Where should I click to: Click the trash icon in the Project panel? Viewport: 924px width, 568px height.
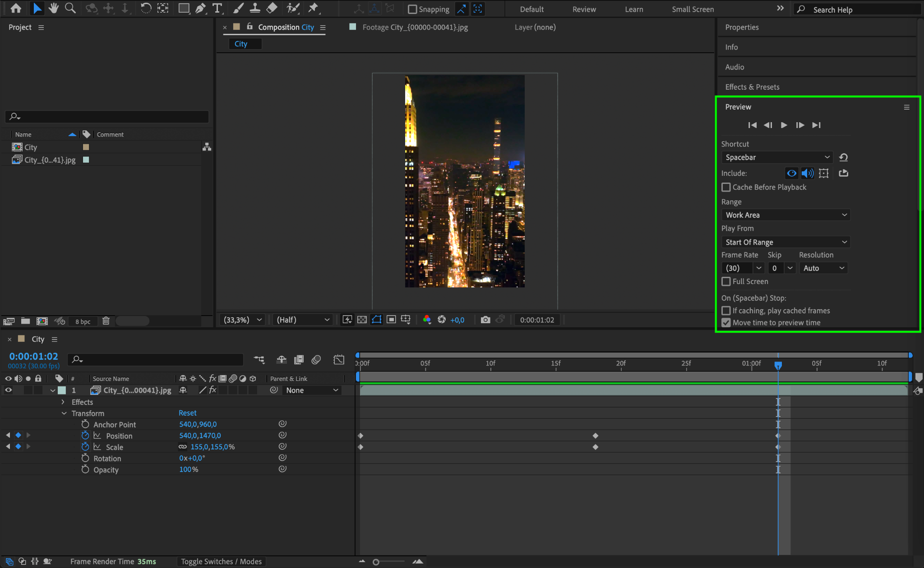point(106,321)
